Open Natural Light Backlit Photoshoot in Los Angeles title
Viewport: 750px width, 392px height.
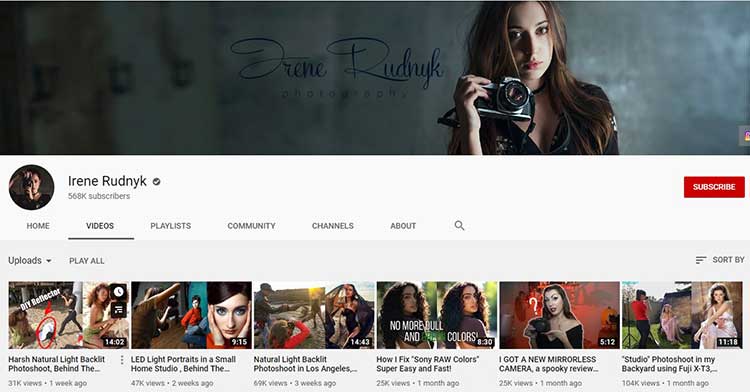(x=305, y=364)
